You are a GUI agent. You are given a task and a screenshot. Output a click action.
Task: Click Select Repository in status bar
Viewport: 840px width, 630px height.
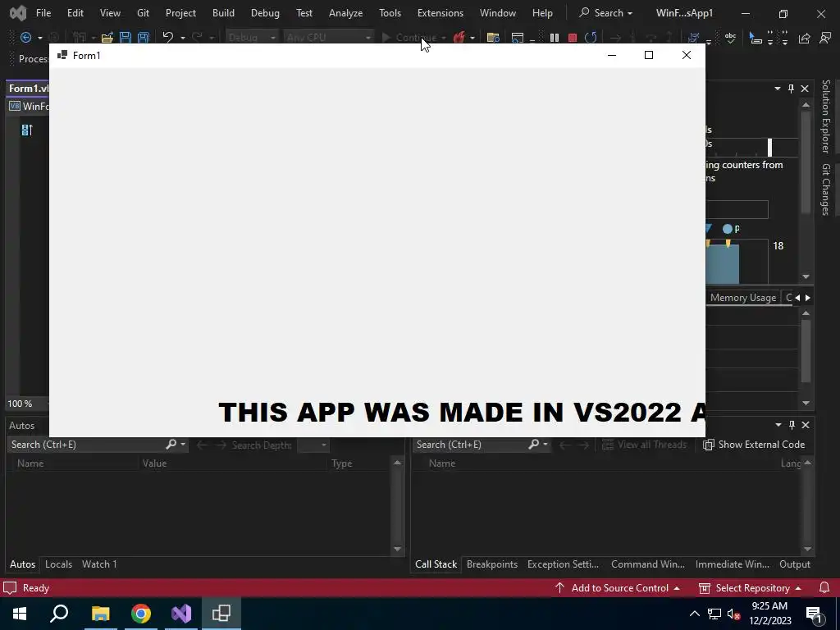pyautogui.click(x=750, y=587)
